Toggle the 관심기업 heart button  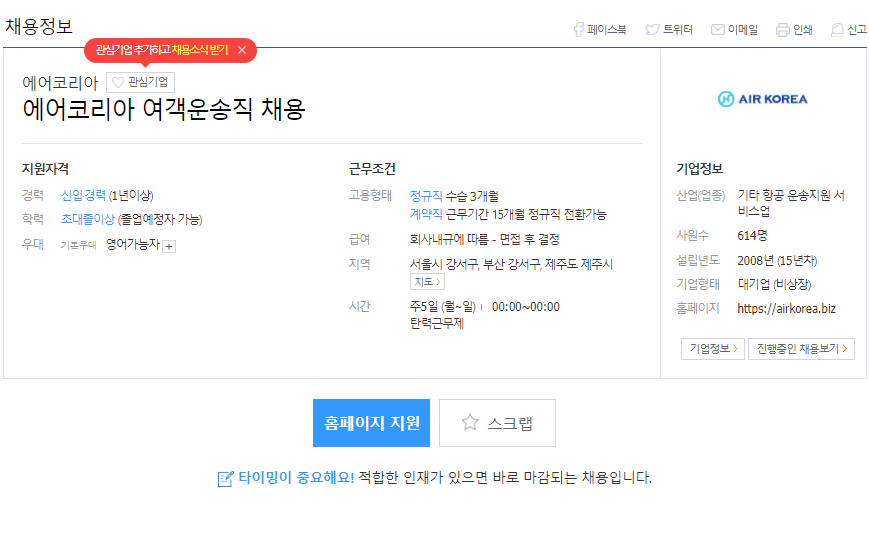click(x=140, y=83)
